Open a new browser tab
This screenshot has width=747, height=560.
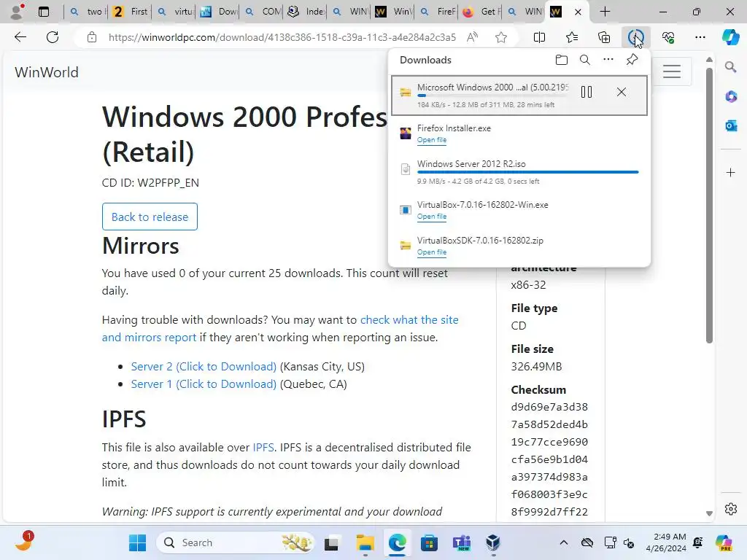(x=605, y=12)
